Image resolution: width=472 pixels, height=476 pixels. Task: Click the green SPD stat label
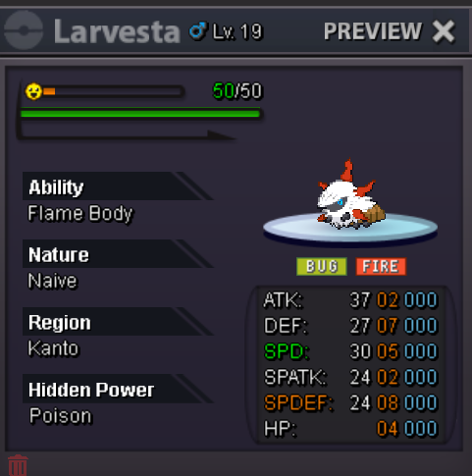point(287,351)
